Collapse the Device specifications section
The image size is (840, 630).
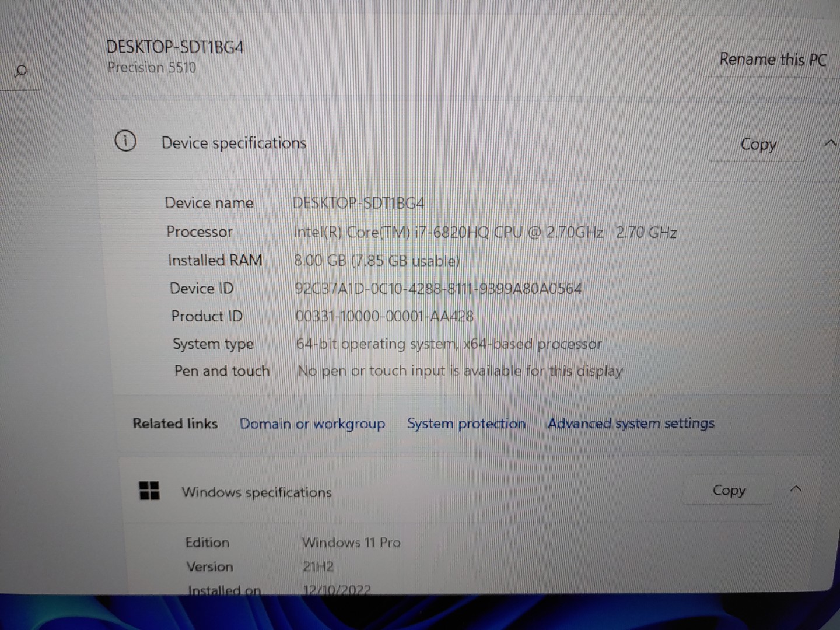tap(830, 143)
